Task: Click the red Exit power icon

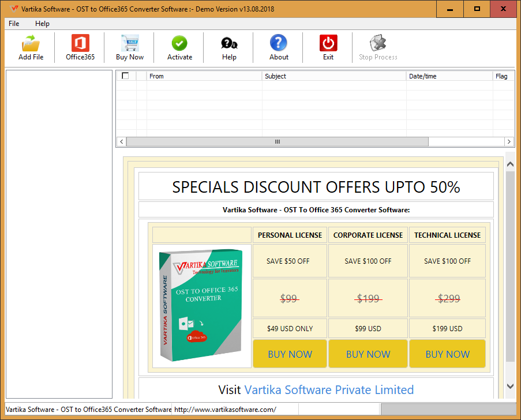Action: click(x=328, y=43)
